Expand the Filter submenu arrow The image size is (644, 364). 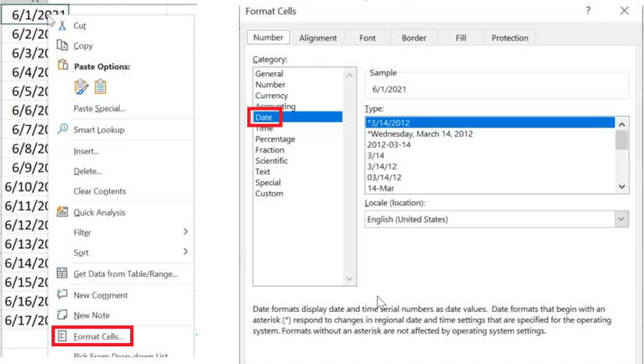tap(185, 232)
